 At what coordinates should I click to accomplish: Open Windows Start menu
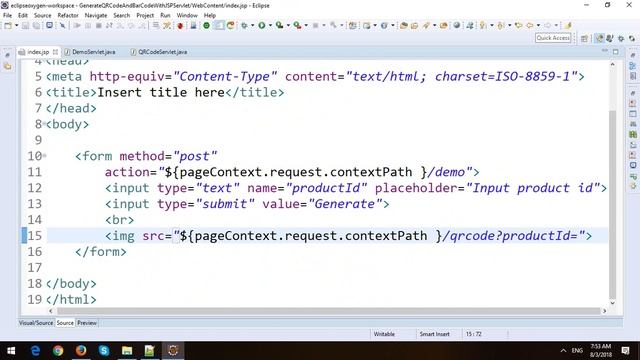point(11,351)
